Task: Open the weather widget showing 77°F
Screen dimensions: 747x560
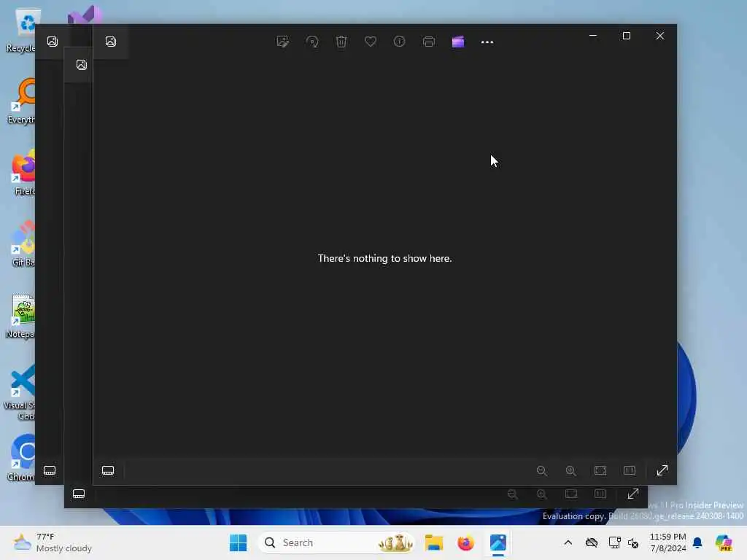Action: [x=53, y=542]
